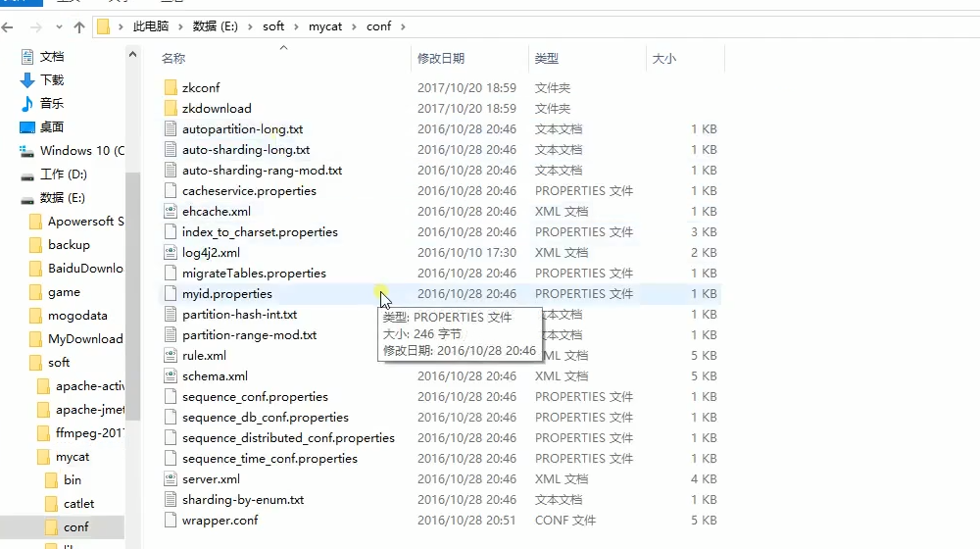This screenshot has width=980, height=549.
Task: Select auto-sharding-rang-mod.txt file icon
Action: coord(171,170)
